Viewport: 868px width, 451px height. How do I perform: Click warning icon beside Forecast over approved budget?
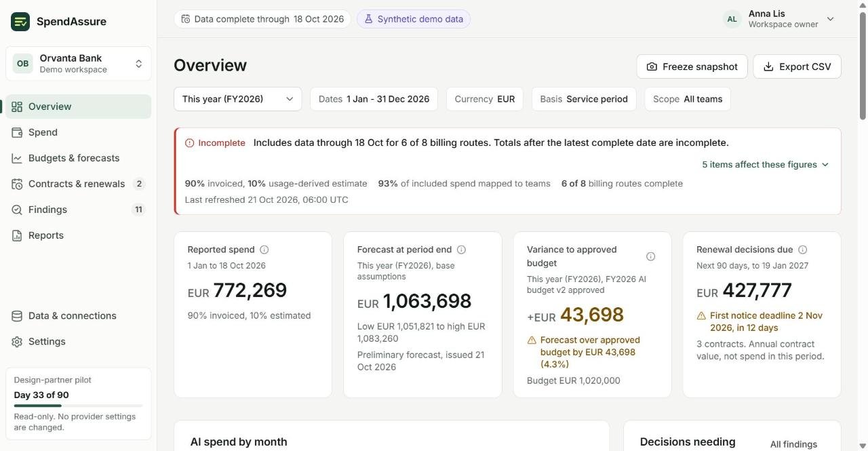532,340
